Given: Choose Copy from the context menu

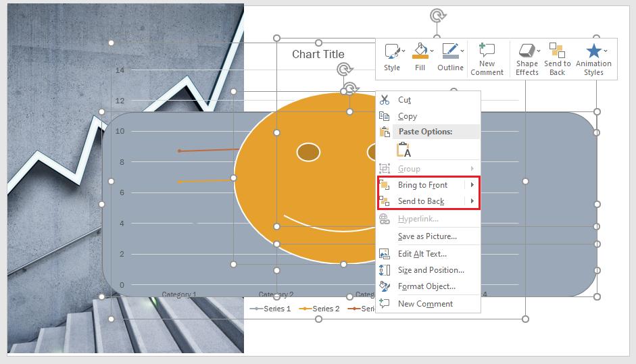Looking at the screenshot, I should [429, 116].
